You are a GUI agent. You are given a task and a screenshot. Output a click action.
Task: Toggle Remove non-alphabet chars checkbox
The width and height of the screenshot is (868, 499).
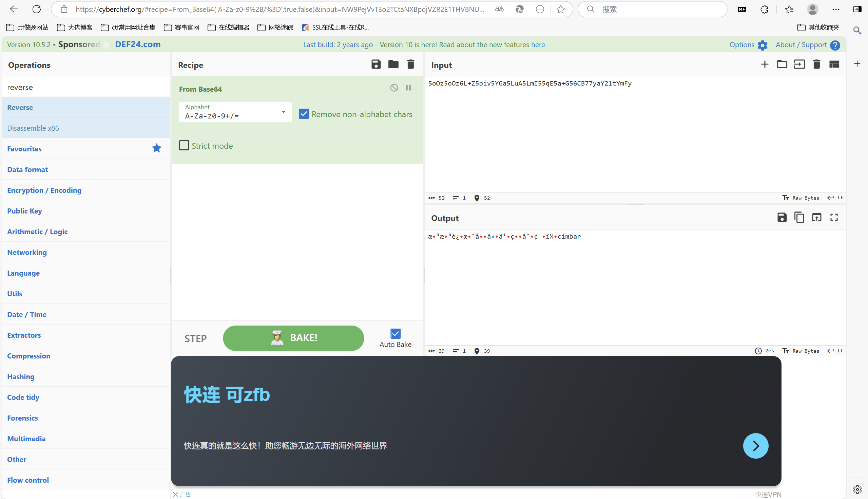click(304, 114)
